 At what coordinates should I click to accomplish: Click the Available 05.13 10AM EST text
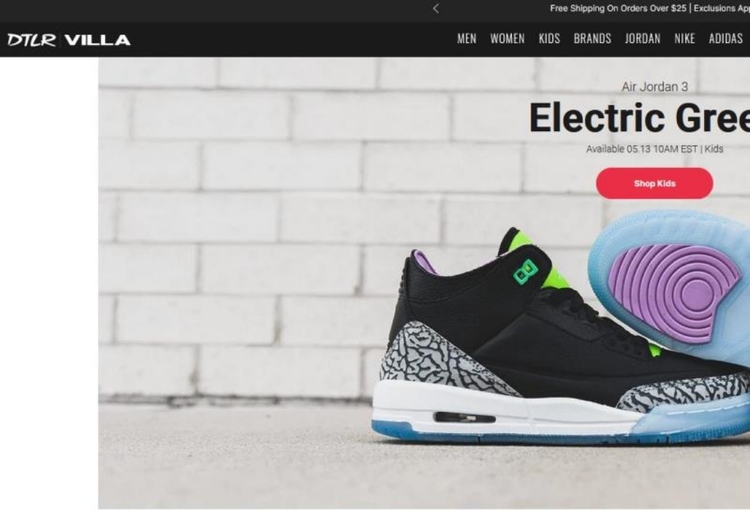641,149
